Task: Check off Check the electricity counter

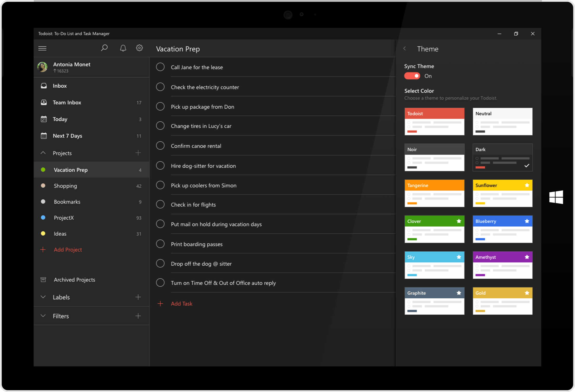Action: tap(160, 87)
